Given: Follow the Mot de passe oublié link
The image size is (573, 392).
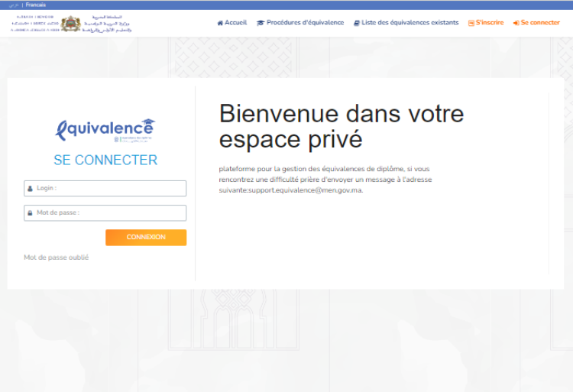Looking at the screenshot, I should pos(56,258).
